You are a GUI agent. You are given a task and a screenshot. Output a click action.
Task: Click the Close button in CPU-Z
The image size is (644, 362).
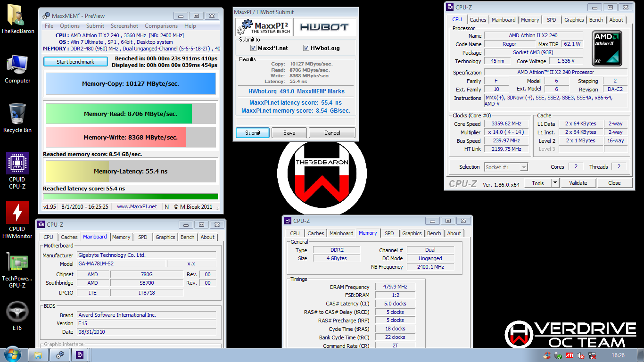coord(614,183)
